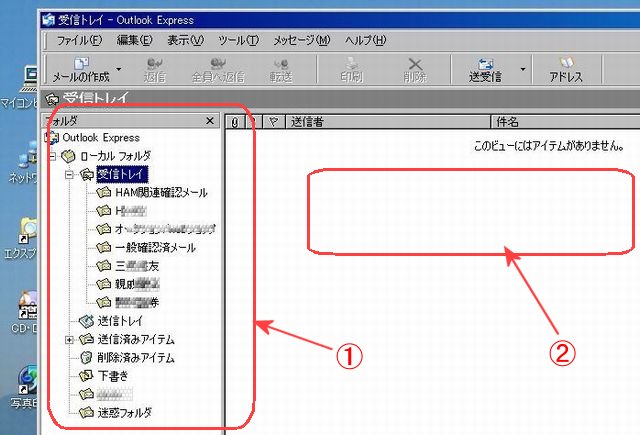The width and height of the screenshot is (640, 435).
Task: Click the Outlook Express title bar icon
Action: [49, 19]
